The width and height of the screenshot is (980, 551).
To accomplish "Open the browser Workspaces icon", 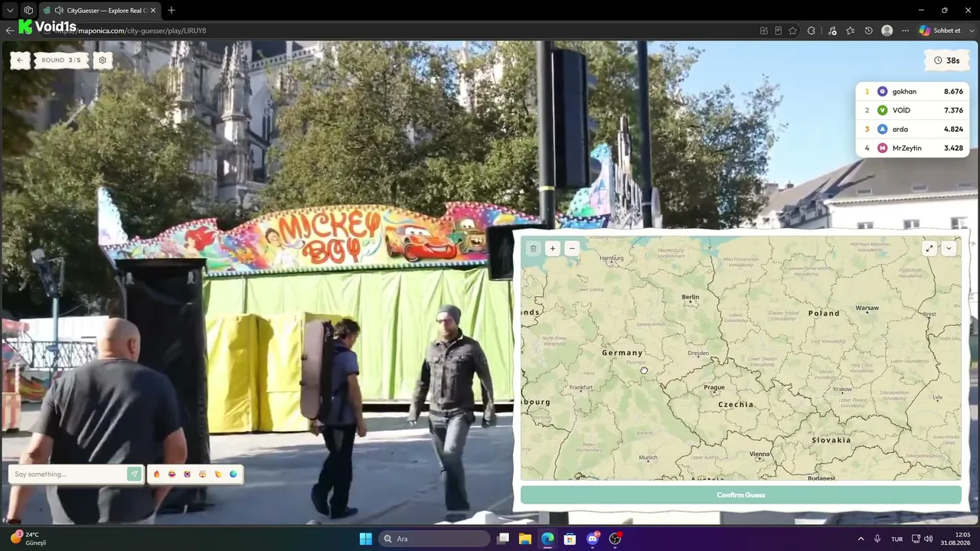I will [28, 11].
